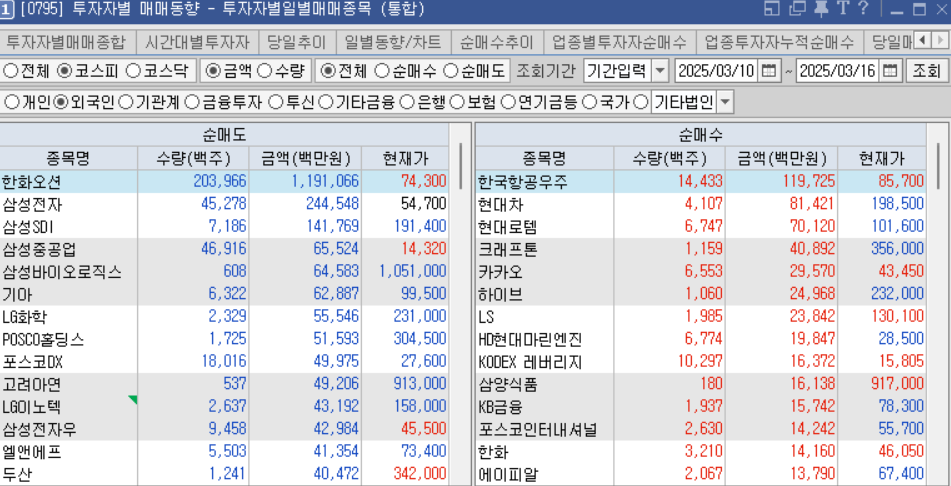
Task: Select the 크래프톤 row
Action: 701,249
